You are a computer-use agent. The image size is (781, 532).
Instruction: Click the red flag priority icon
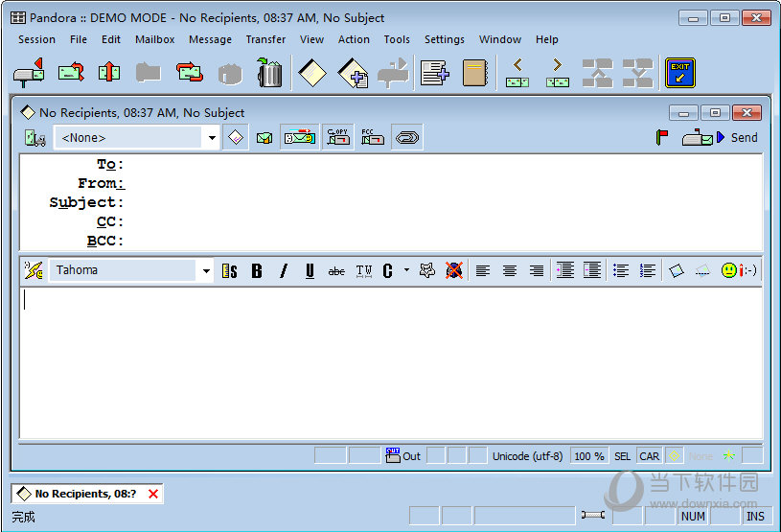point(662,137)
